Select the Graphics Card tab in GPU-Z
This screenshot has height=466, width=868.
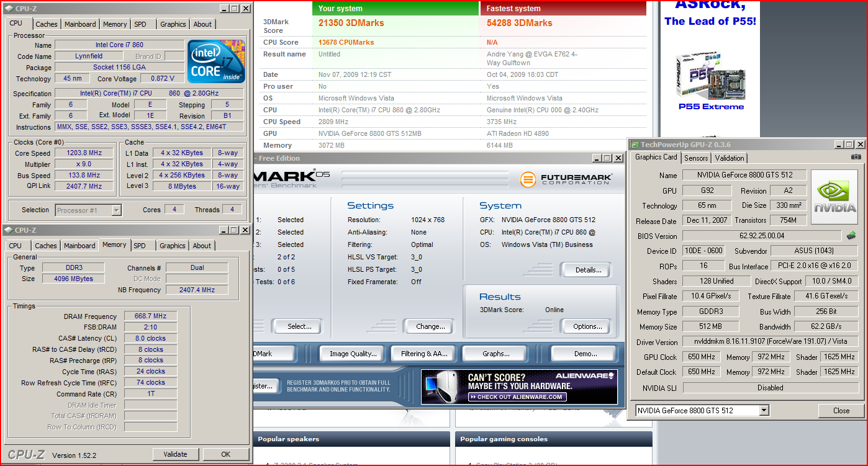coord(656,157)
